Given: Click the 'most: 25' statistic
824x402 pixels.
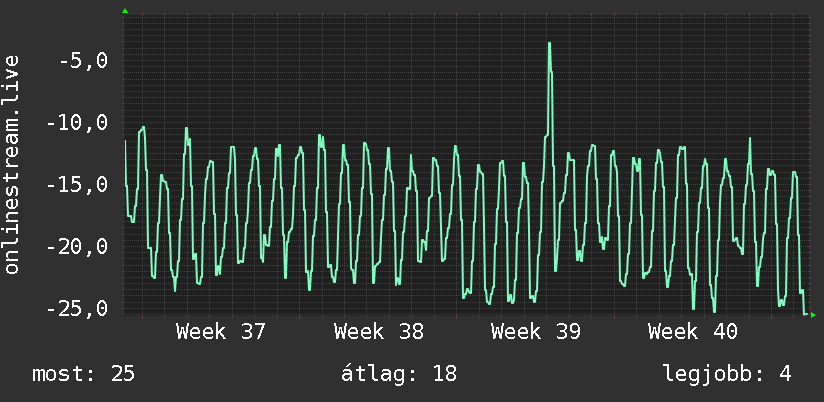Looking at the screenshot, I should [x=84, y=375].
